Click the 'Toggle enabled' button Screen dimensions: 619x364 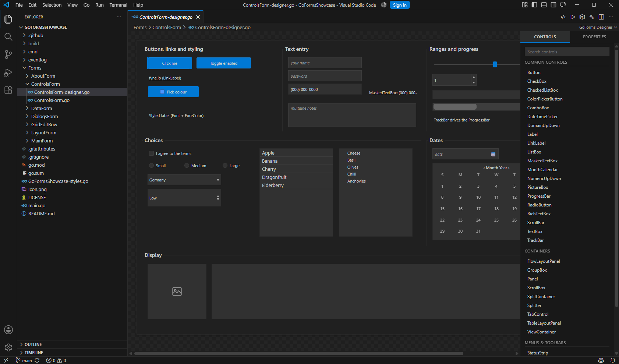tap(224, 63)
